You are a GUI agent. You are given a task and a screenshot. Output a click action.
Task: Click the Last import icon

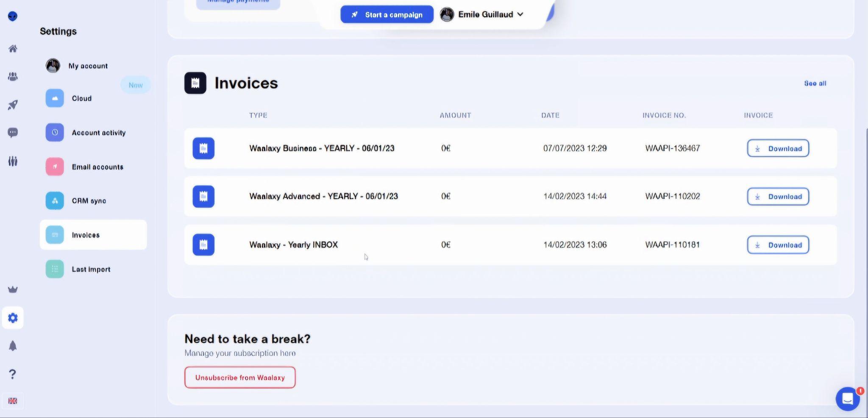55,269
